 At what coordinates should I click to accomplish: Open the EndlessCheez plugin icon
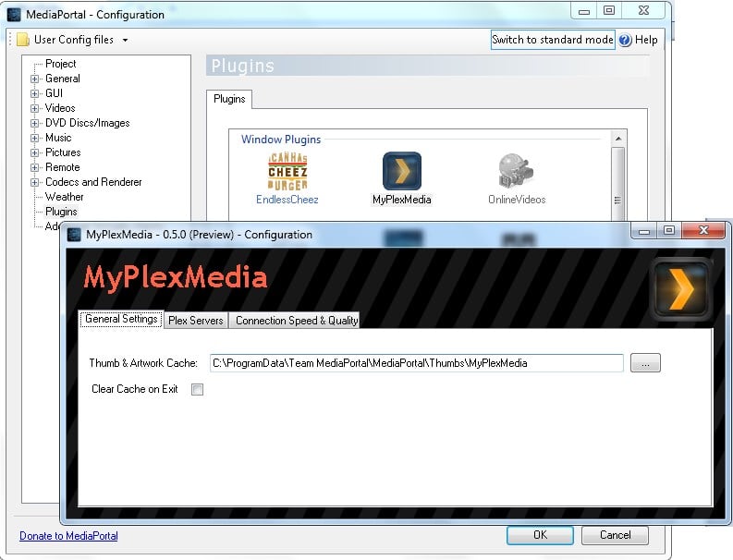[287, 172]
